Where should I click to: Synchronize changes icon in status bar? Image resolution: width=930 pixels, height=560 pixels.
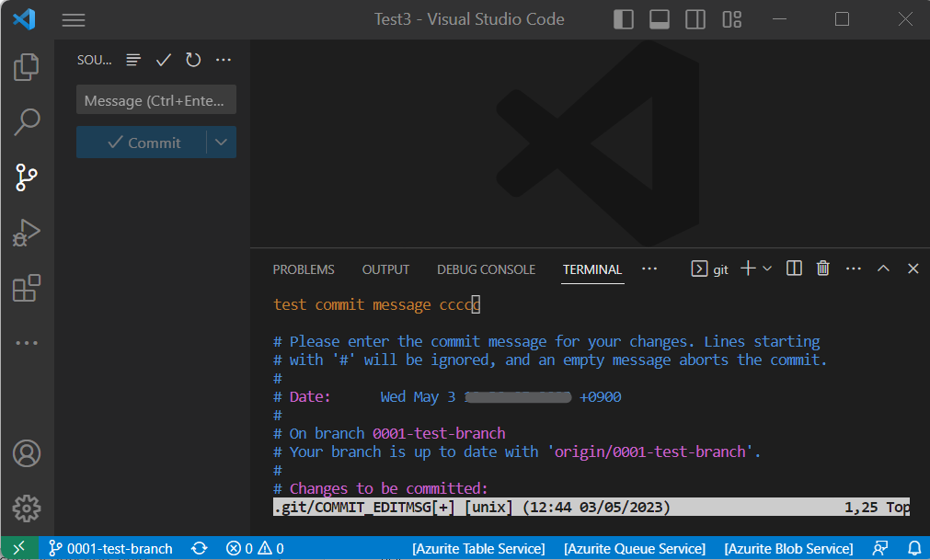[x=200, y=549]
